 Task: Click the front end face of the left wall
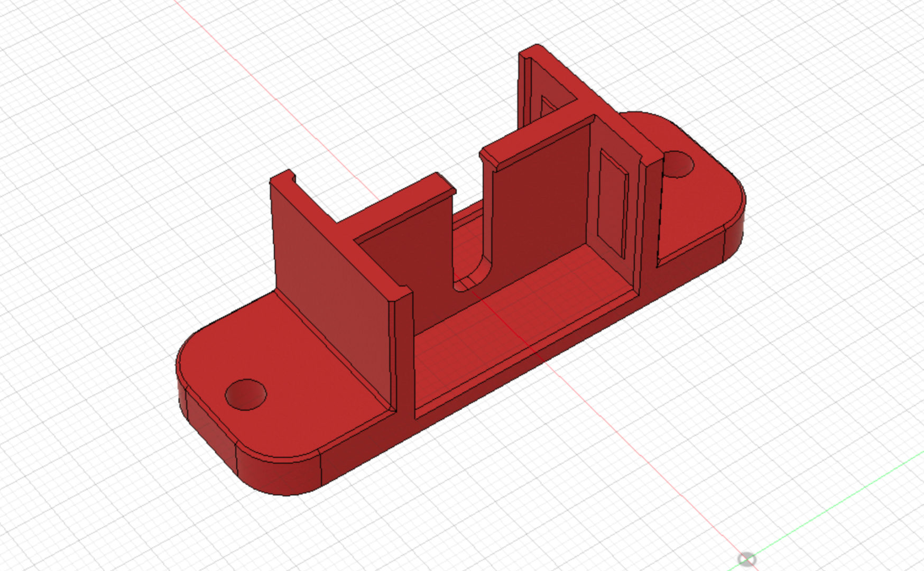coord(403,354)
